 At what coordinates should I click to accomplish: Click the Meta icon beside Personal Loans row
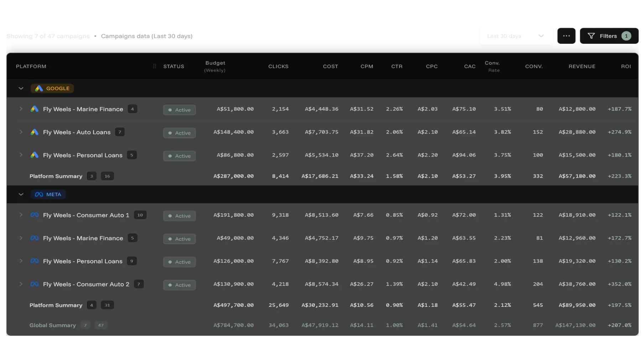click(x=35, y=261)
